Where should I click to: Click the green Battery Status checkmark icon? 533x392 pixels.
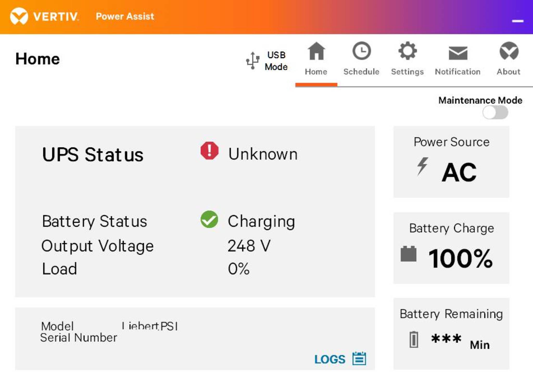coord(209,219)
